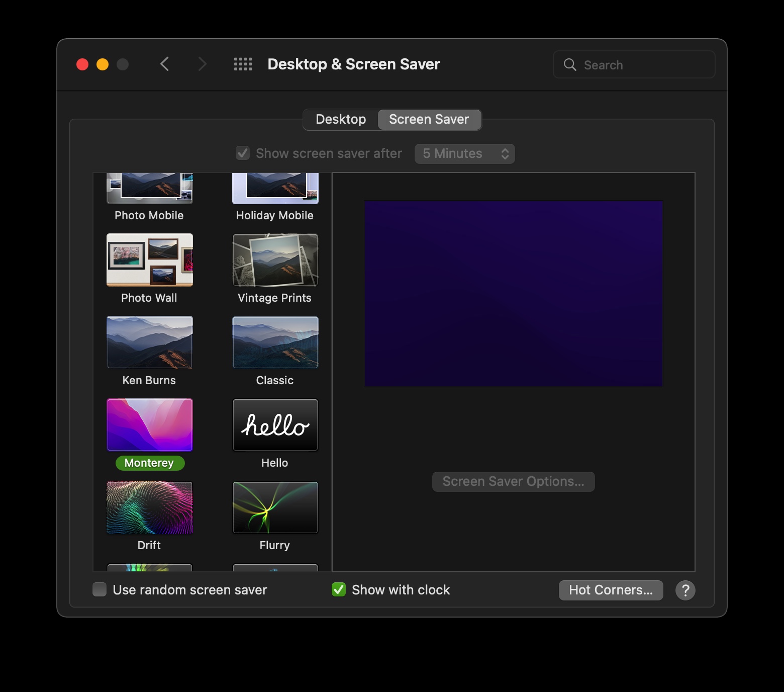Click the Hello label text

pyautogui.click(x=275, y=463)
